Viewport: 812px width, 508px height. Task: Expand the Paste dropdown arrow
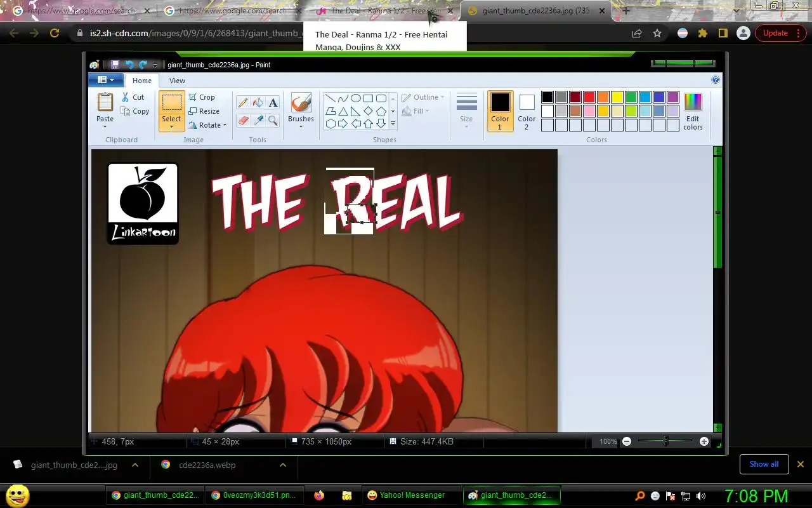coord(105,126)
